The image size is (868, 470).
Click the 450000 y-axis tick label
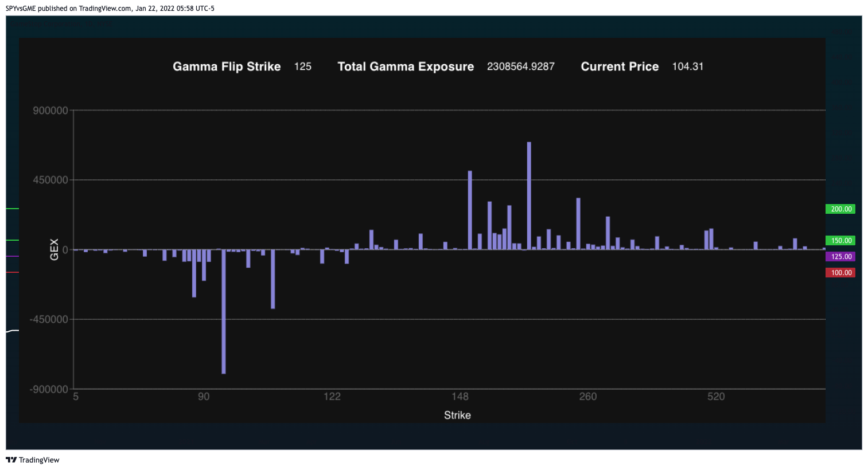tap(50, 180)
